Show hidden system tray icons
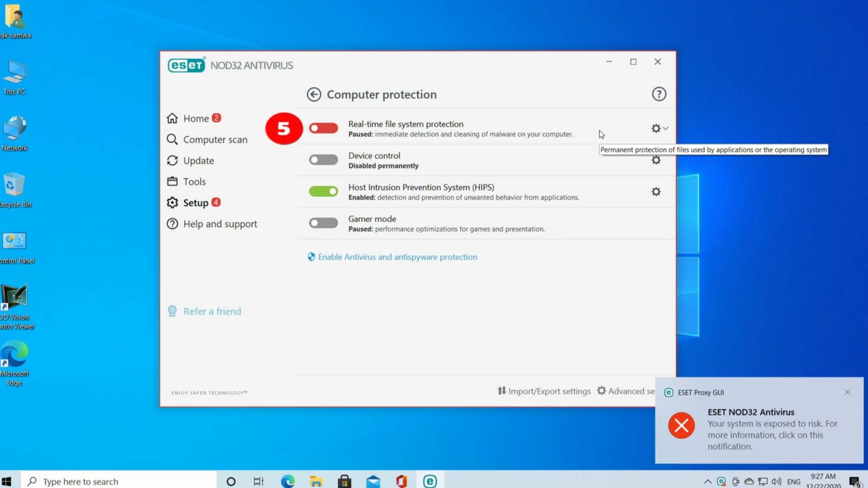 pyautogui.click(x=707, y=482)
